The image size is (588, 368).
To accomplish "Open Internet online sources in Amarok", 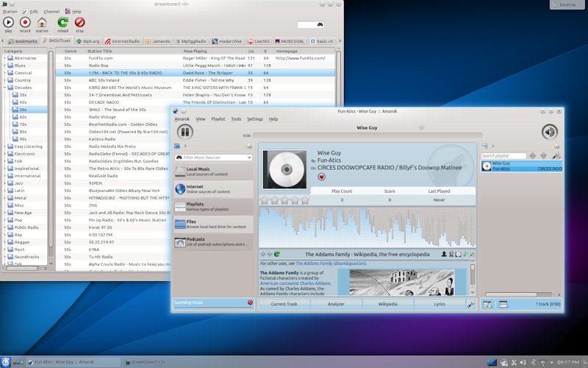I will coord(213,189).
